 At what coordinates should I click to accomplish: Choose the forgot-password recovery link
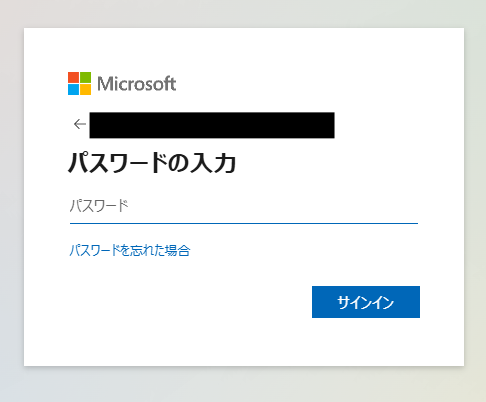pyautogui.click(x=130, y=250)
